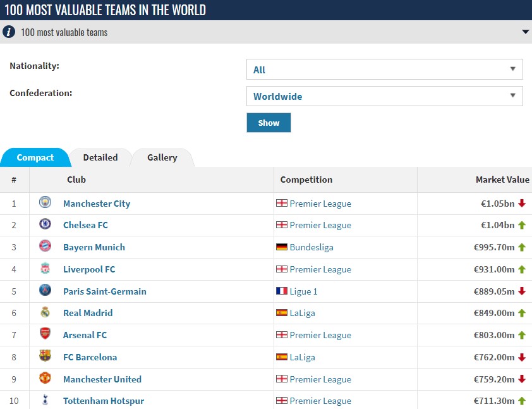
Task: Click the # column header
Action: click(14, 180)
